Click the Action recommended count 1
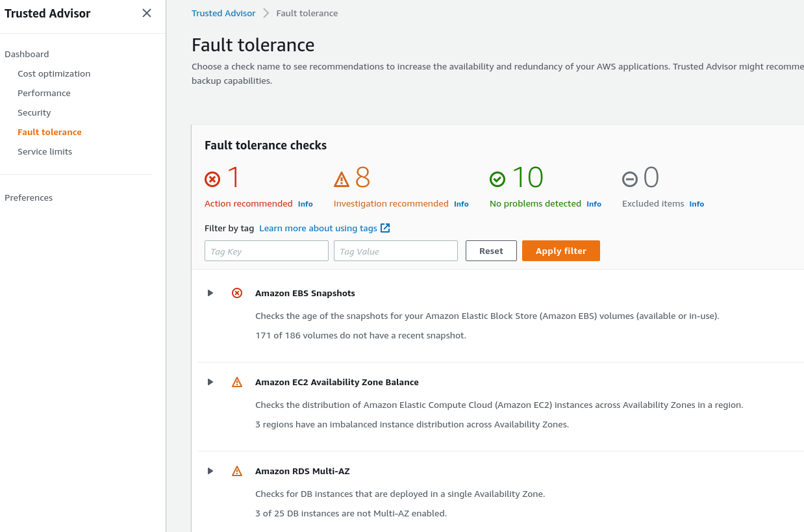The height and width of the screenshot is (532, 804). point(233,177)
